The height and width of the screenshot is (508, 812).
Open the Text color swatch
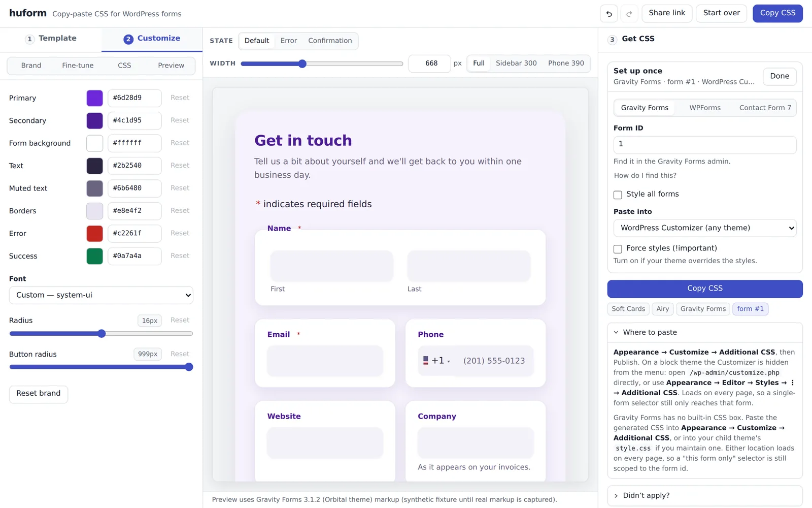pyautogui.click(x=95, y=166)
